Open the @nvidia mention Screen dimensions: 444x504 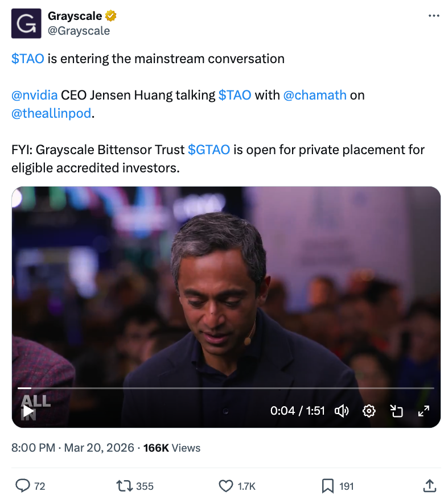tap(34, 95)
